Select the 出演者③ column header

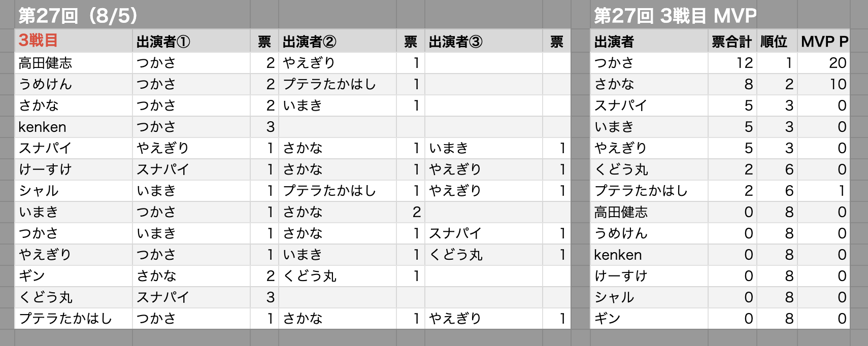pos(484,41)
